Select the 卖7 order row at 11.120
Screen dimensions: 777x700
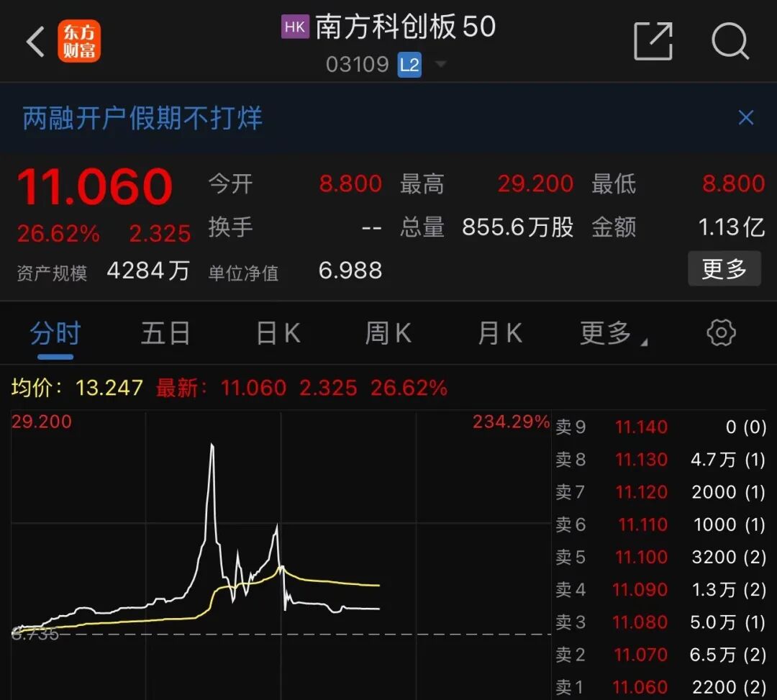[x=660, y=492]
